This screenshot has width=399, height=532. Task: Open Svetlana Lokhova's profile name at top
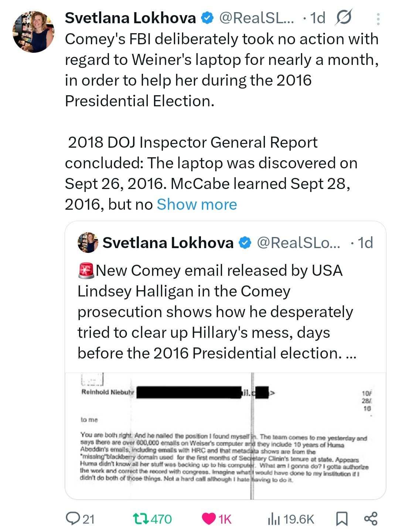pyautogui.click(x=130, y=18)
